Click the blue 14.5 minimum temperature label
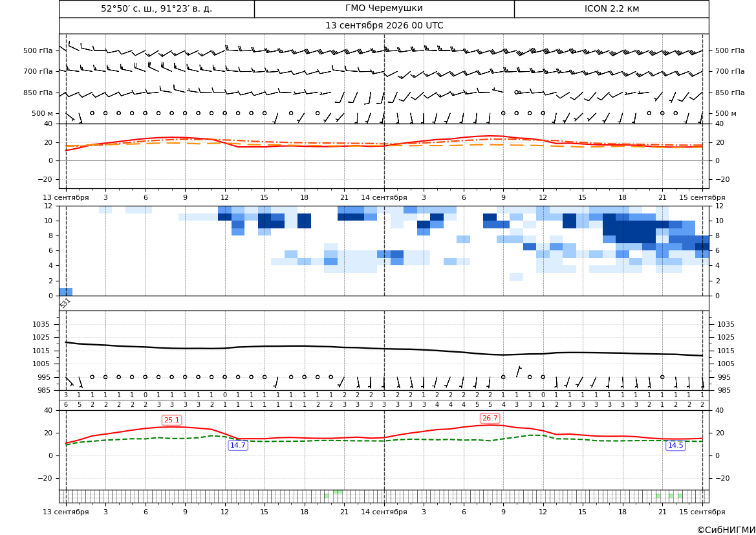The height and width of the screenshot is (535, 756). coord(675,445)
